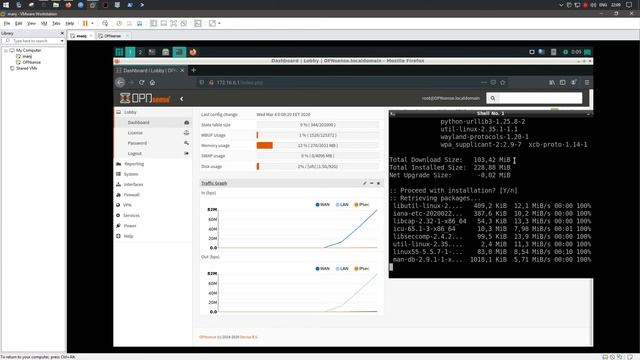640x360 pixels.
Task: Toggle LAN series in In traffic graph
Action: [342, 204]
